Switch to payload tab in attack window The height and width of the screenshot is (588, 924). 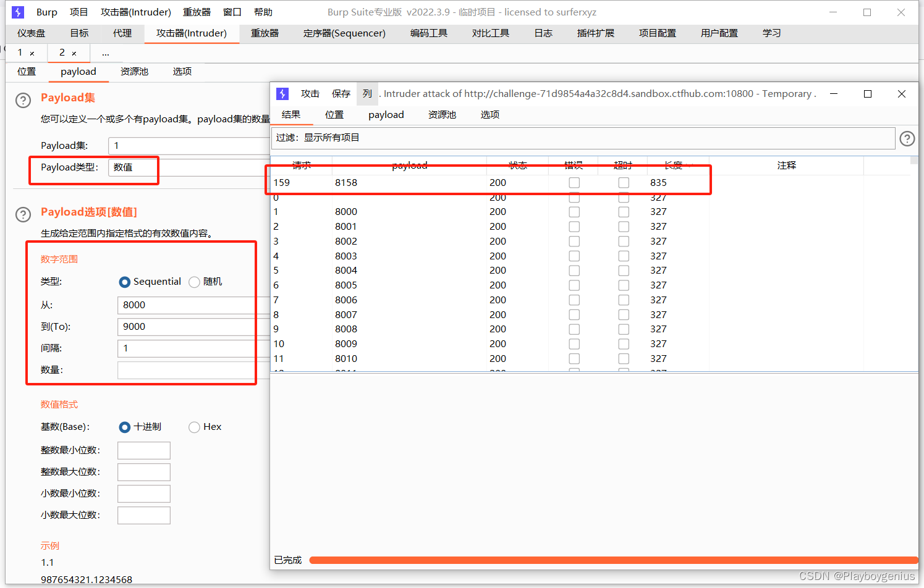(386, 115)
